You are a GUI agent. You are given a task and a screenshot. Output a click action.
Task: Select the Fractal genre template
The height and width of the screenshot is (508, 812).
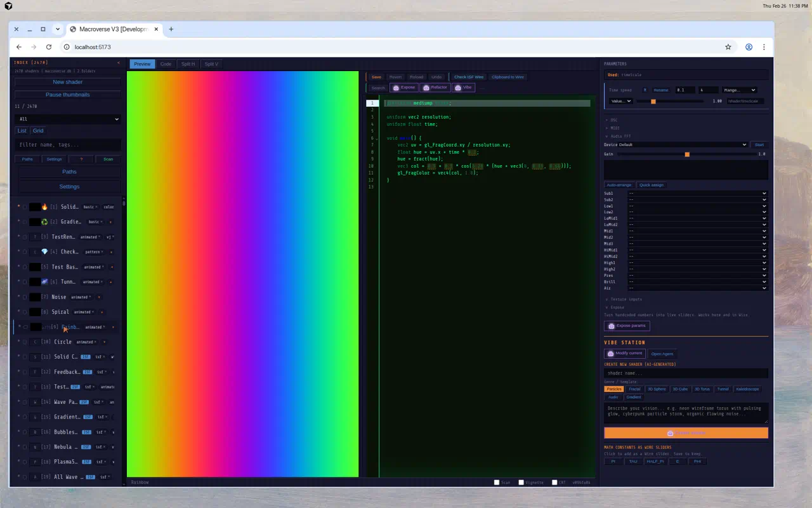click(x=634, y=389)
